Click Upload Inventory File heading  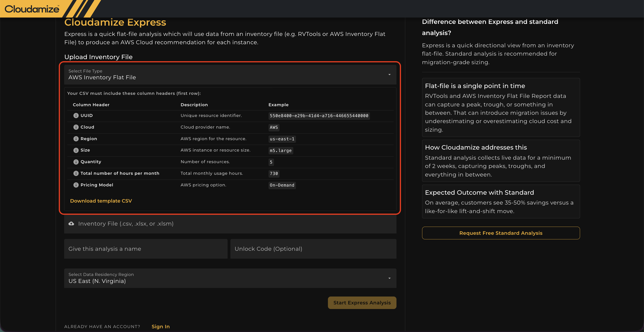99,57
